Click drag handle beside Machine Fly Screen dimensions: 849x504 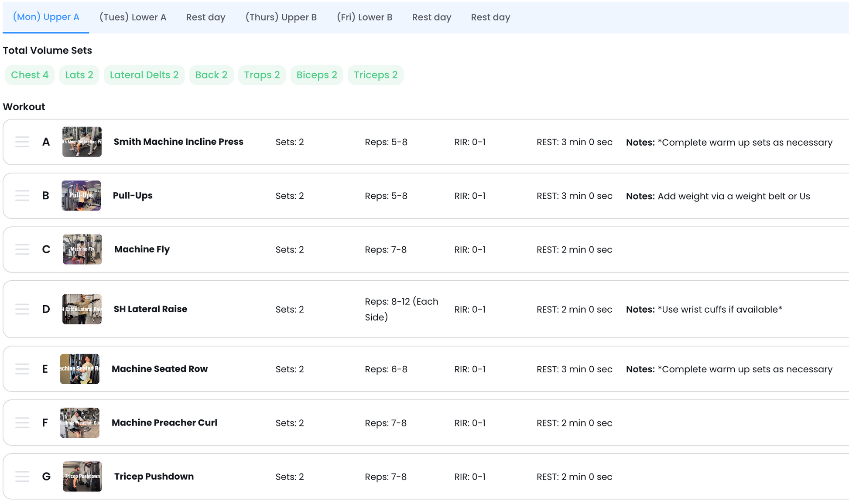pos(22,249)
